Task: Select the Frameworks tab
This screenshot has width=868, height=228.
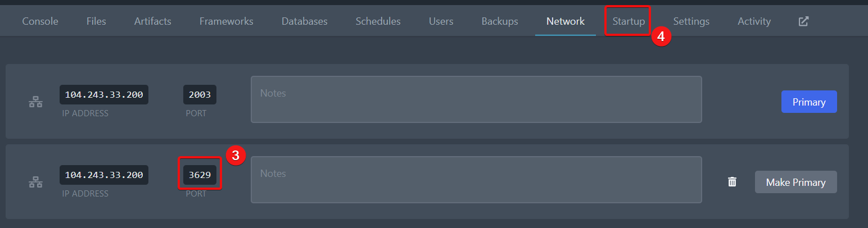Action: coord(226,21)
